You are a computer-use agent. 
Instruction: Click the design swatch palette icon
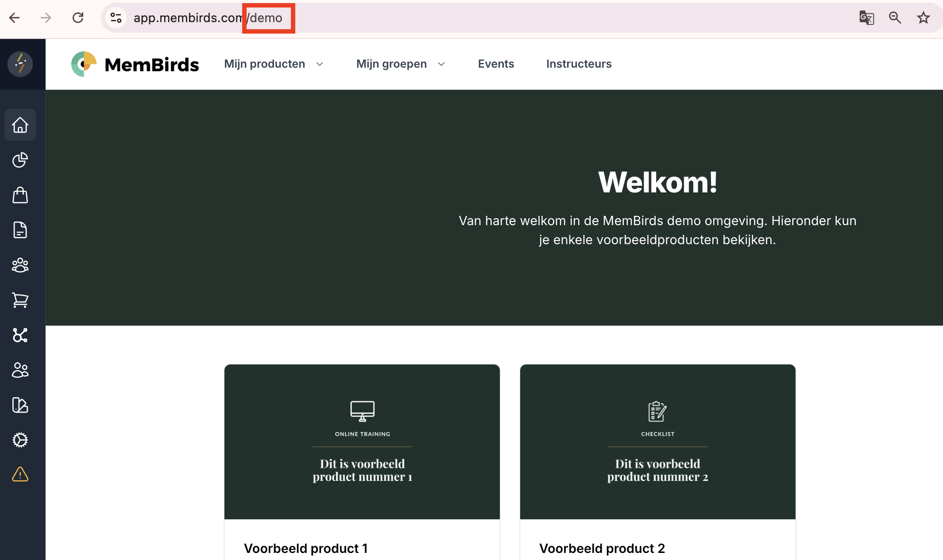pos(20,405)
